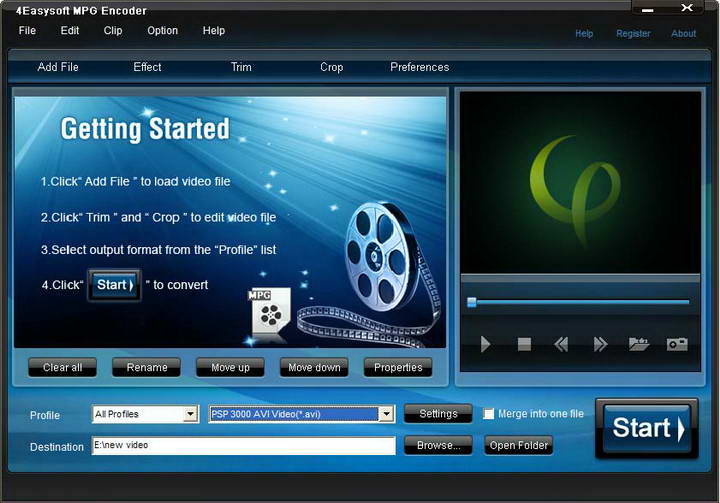Open the File menu
Image resolution: width=720 pixels, height=503 pixels.
[x=27, y=31]
